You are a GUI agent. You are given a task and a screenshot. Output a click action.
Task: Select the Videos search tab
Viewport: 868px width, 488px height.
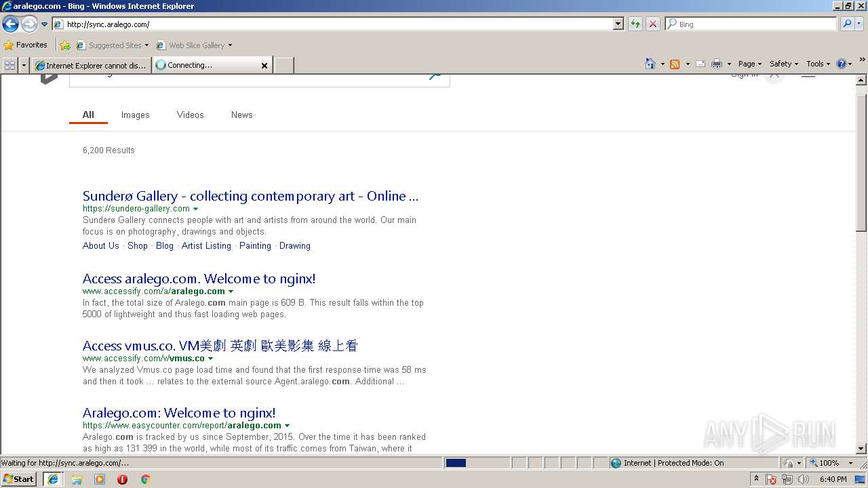pyautogui.click(x=191, y=115)
